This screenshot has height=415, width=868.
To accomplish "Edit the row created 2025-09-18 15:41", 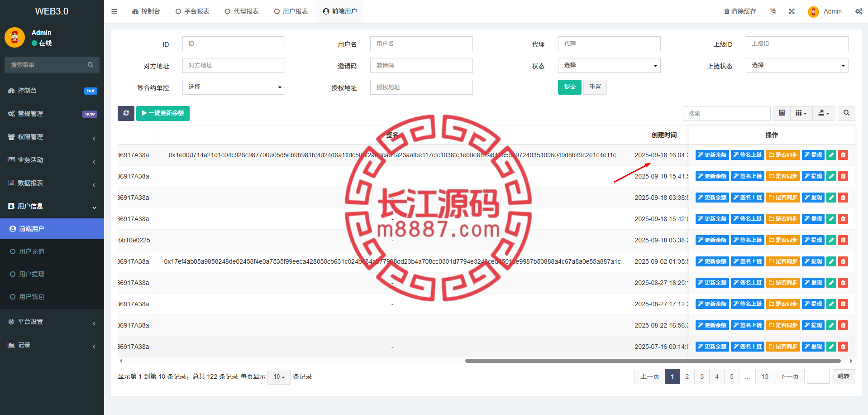I will [831, 176].
